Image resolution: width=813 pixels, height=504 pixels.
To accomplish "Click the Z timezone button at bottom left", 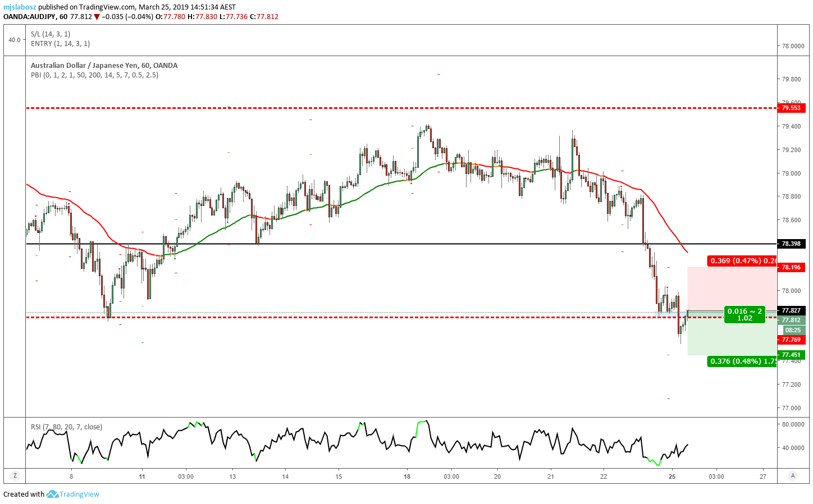I will pyautogui.click(x=15, y=475).
